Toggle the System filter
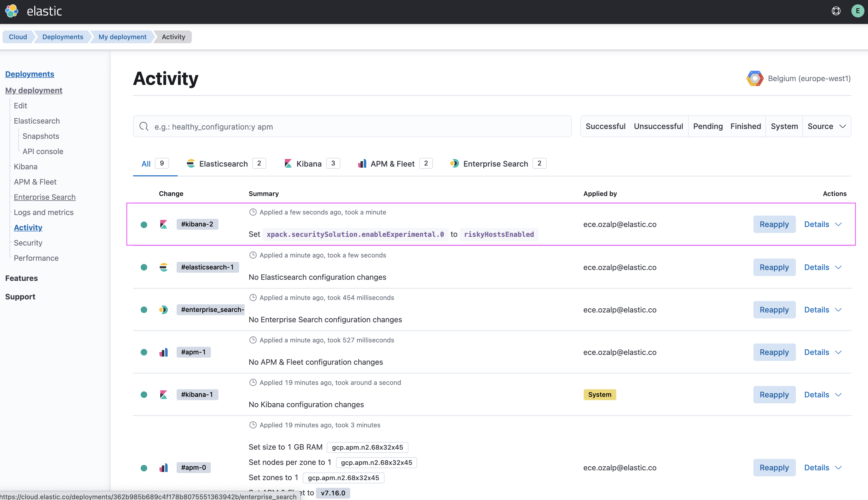This screenshot has height=500, width=868. (784, 126)
